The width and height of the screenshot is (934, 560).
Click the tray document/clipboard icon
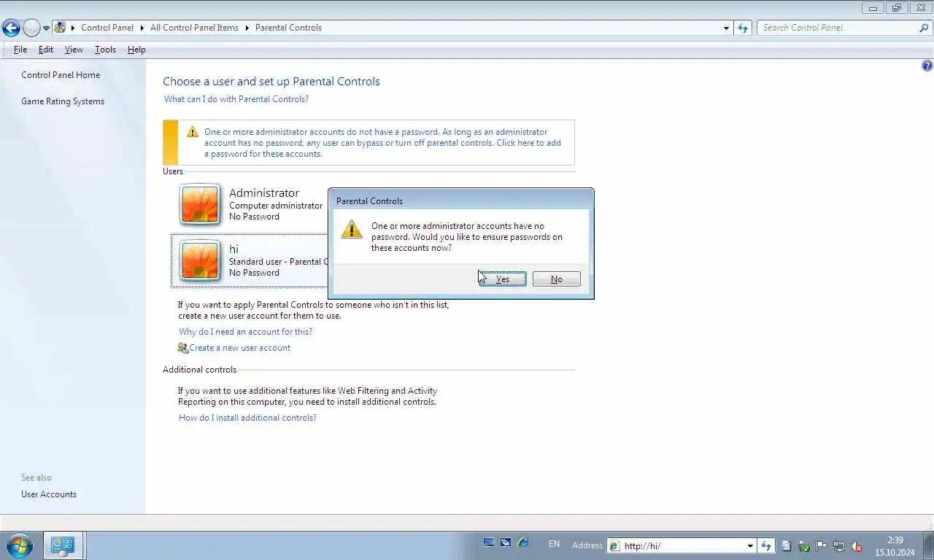[x=787, y=545]
